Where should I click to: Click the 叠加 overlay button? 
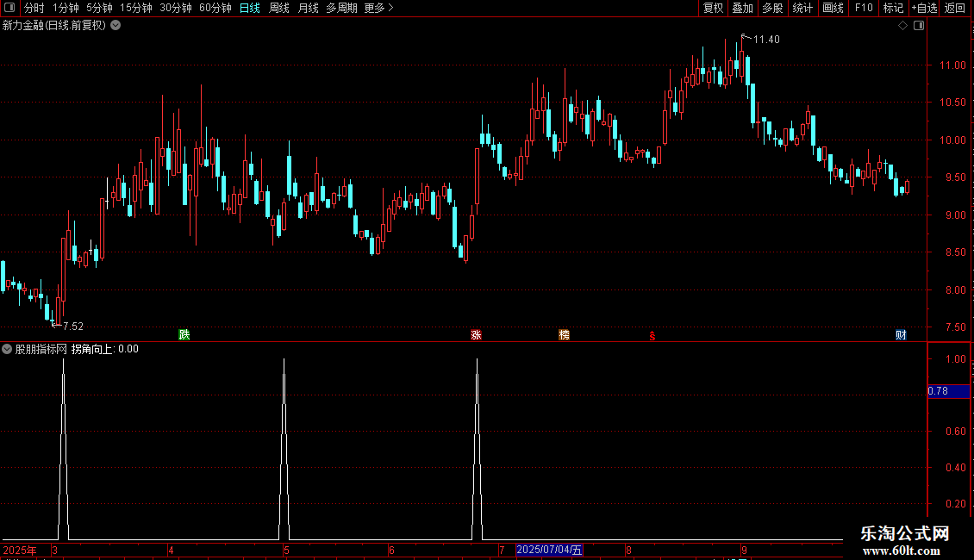743,8
